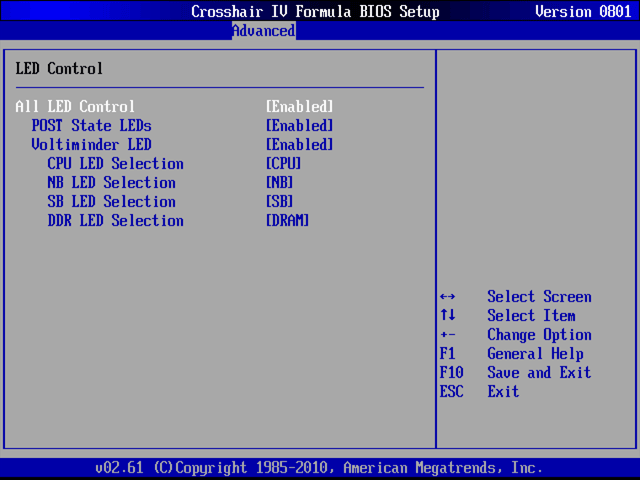Click the American Megatrends copyright line

click(x=319, y=468)
